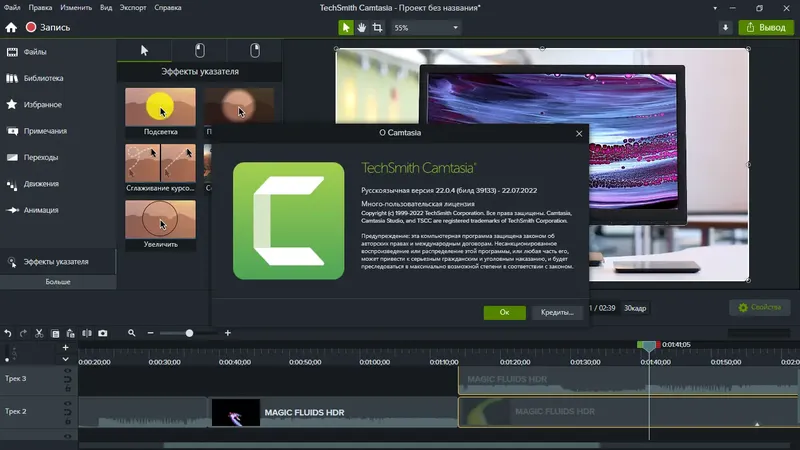
Task: Undo the last timeline action
Action: (x=8, y=333)
